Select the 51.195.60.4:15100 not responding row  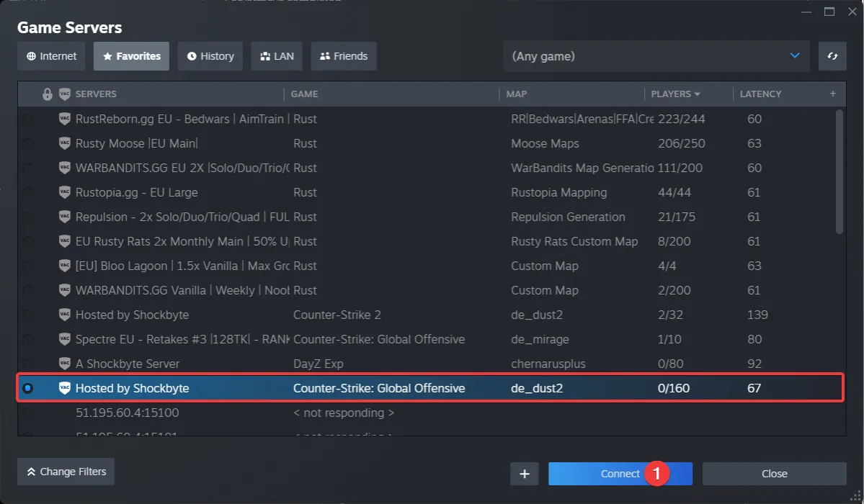432,413
